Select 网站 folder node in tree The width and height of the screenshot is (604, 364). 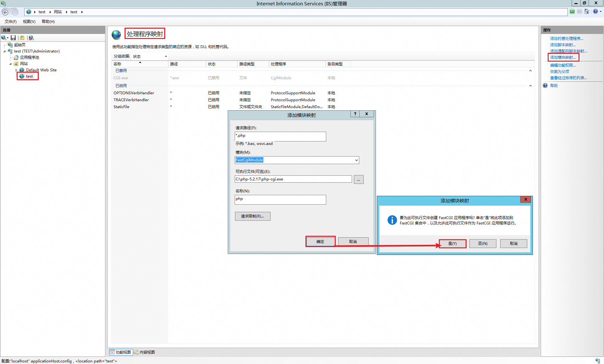click(24, 64)
